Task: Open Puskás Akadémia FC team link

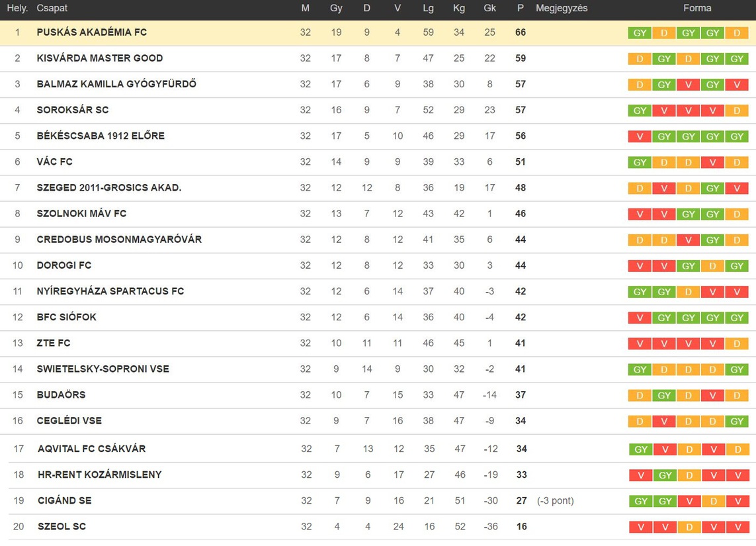Action: (92, 32)
